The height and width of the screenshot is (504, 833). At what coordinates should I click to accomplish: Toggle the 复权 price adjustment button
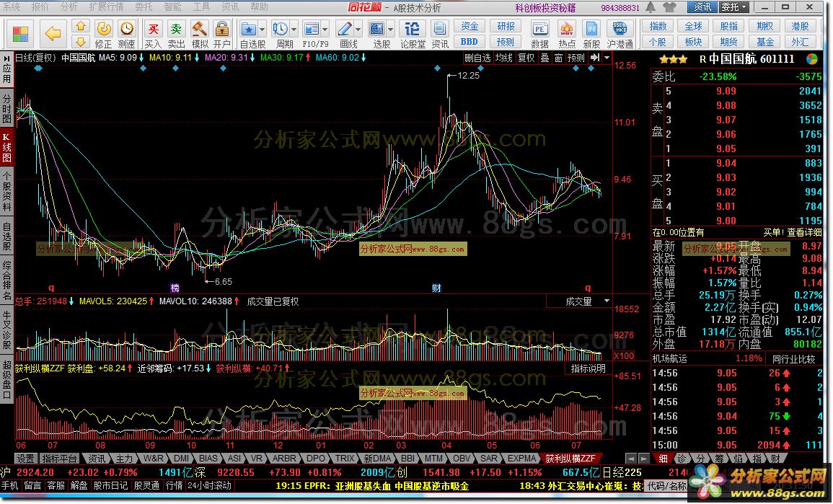526,58
